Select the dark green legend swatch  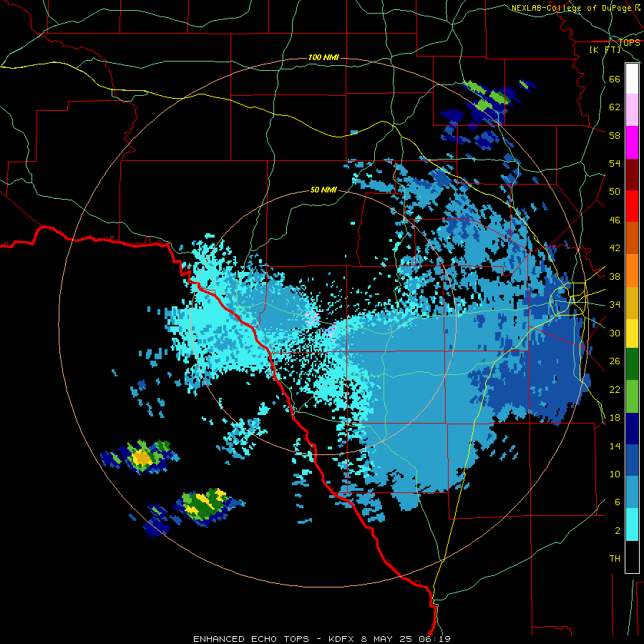632,364
